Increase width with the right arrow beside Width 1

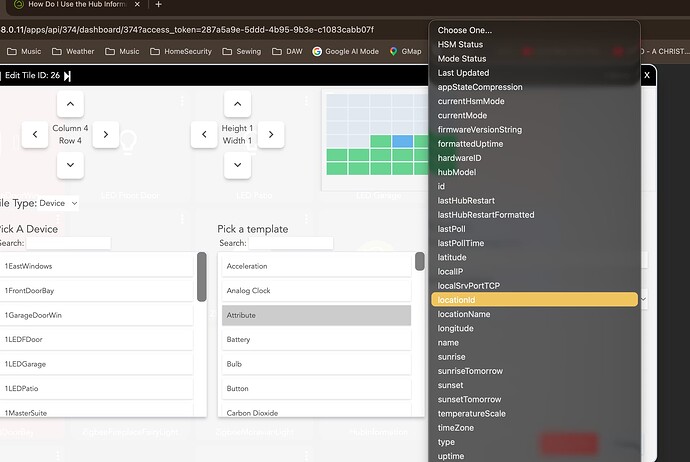pos(271,135)
